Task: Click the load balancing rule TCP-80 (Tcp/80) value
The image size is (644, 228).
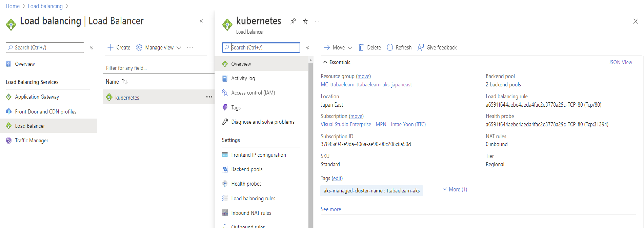Action: click(x=543, y=105)
